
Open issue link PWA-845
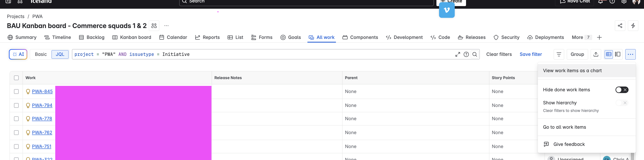(42, 92)
